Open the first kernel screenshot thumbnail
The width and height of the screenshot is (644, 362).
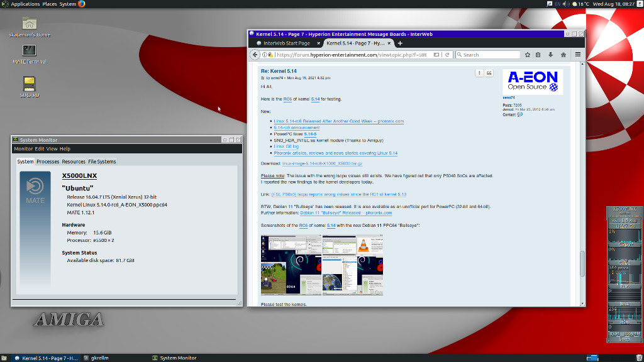(291, 265)
